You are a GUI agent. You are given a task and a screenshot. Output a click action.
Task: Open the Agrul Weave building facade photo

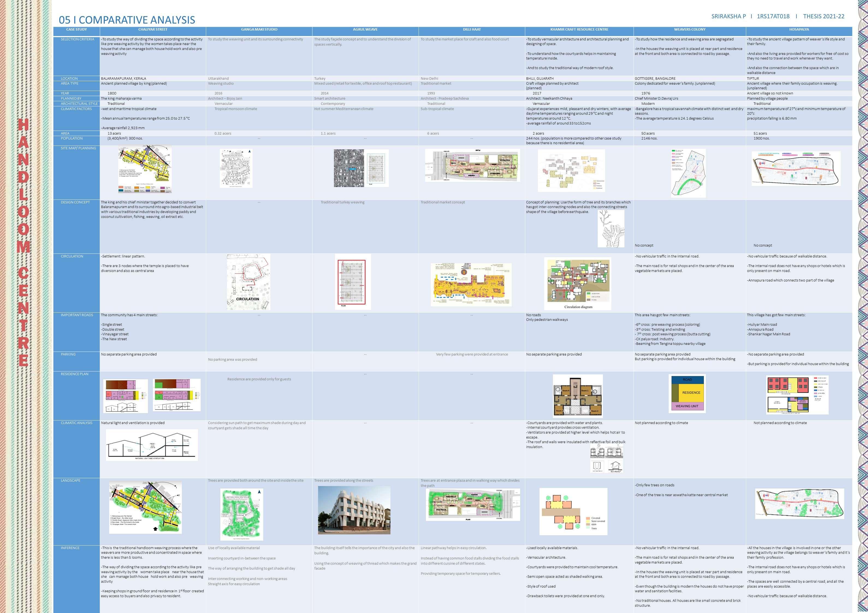(x=354, y=510)
